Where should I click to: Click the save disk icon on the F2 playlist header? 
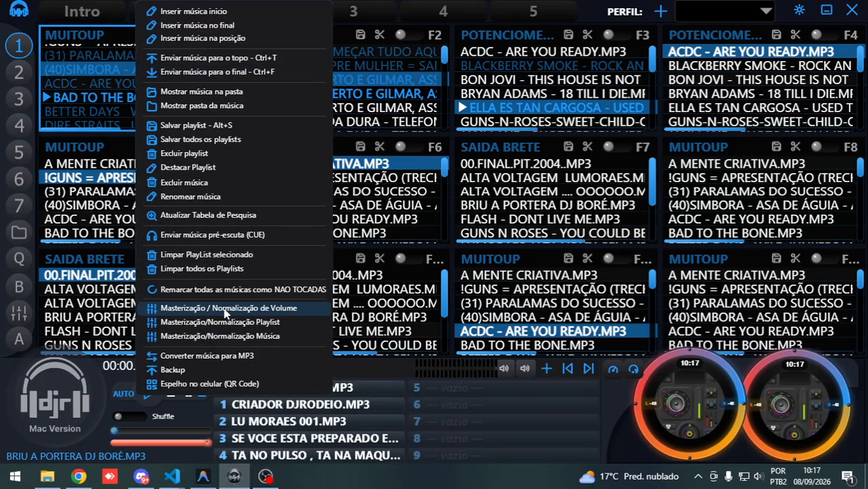361,35
